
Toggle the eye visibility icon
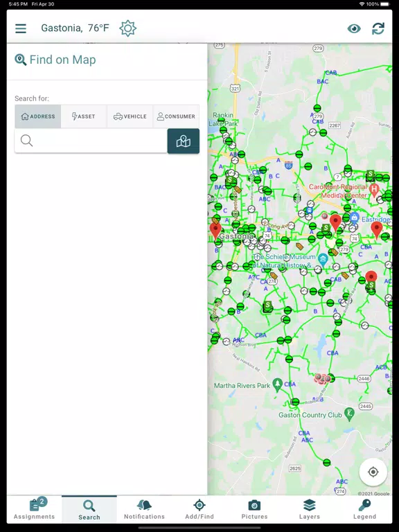[x=354, y=28]
